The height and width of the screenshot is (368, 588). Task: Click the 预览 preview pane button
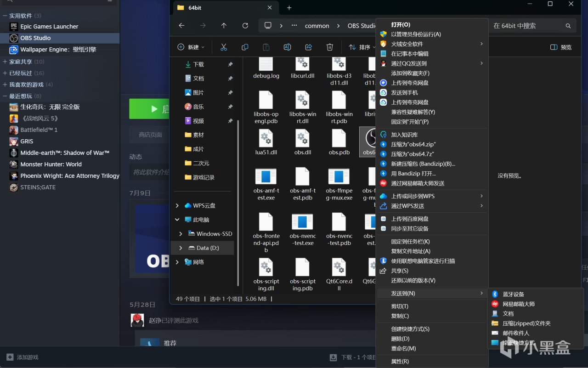(x=561, y=47)
